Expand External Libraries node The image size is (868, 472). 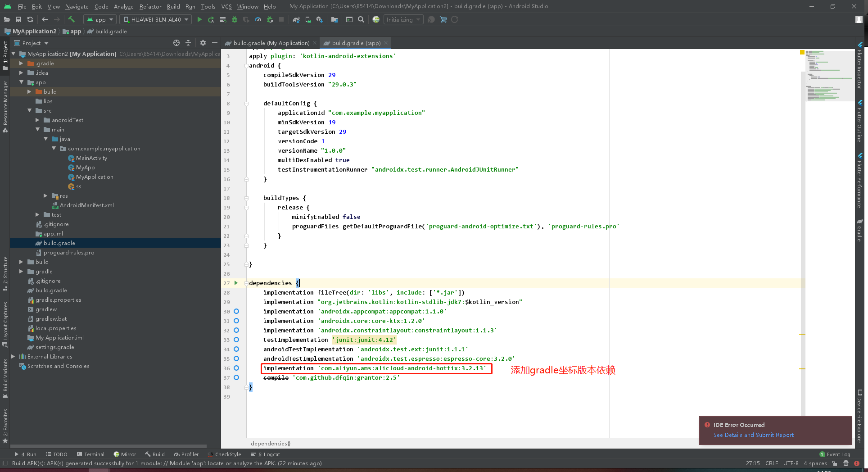coord(13,357)
